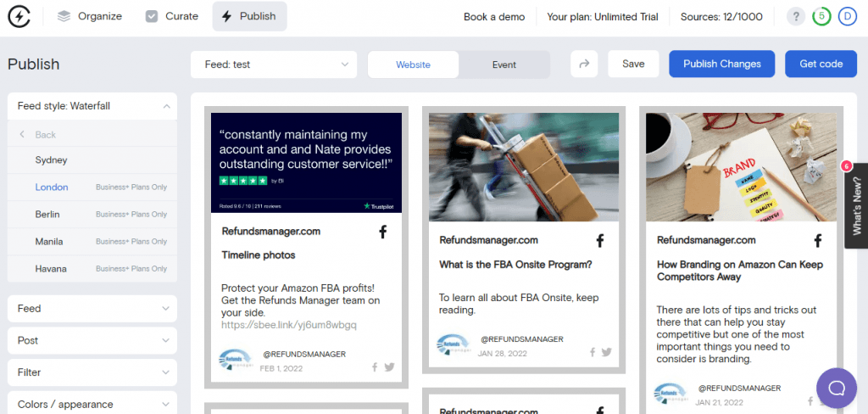Select the Manila feed style
This screenshot has width=868, height=414.
92,242
